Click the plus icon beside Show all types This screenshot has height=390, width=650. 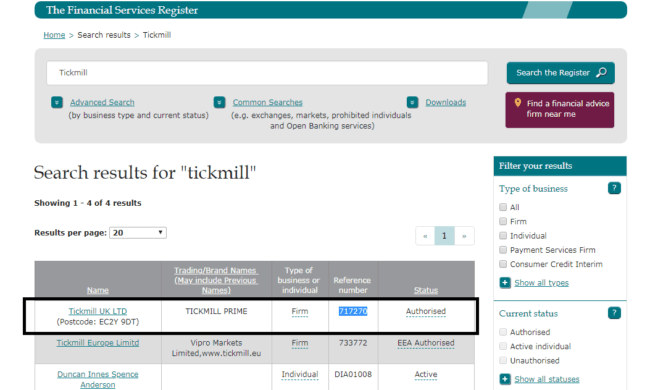(505, 283)
